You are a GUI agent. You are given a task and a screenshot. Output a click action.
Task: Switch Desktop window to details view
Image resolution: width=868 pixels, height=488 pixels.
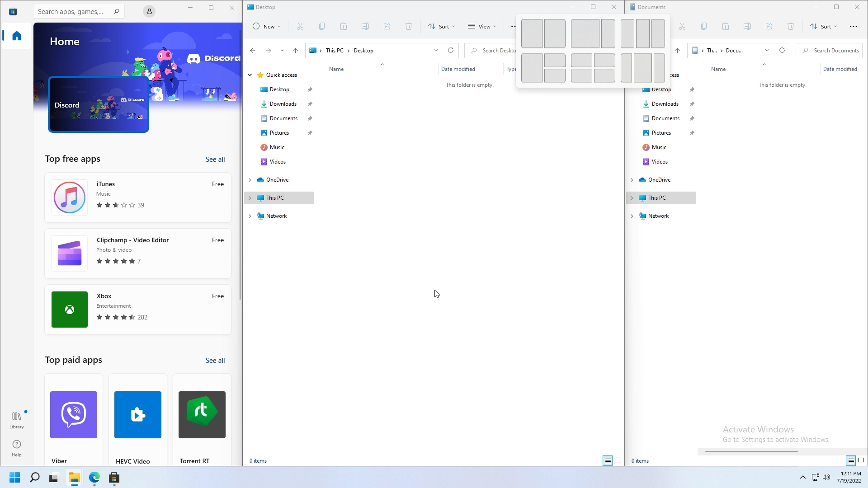608,461
